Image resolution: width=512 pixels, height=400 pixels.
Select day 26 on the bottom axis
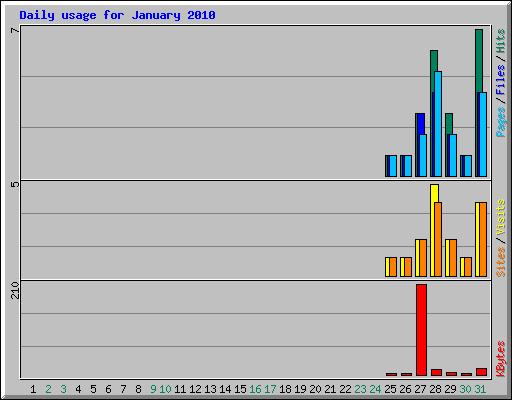tap(405, 389)
